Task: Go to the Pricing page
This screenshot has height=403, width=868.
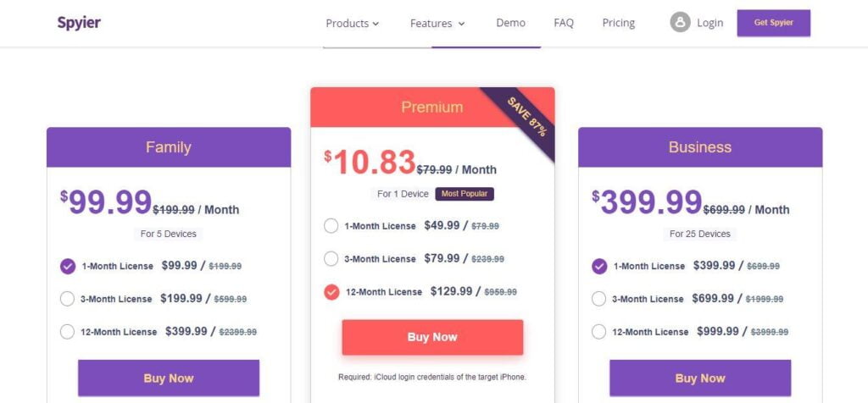Action: coord(618,23)
